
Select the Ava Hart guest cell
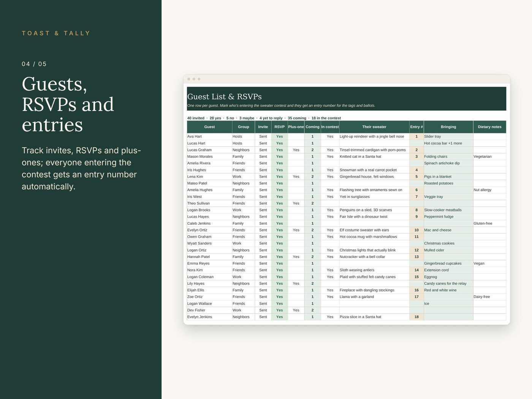pyautogui.click(x=209, y=136)
